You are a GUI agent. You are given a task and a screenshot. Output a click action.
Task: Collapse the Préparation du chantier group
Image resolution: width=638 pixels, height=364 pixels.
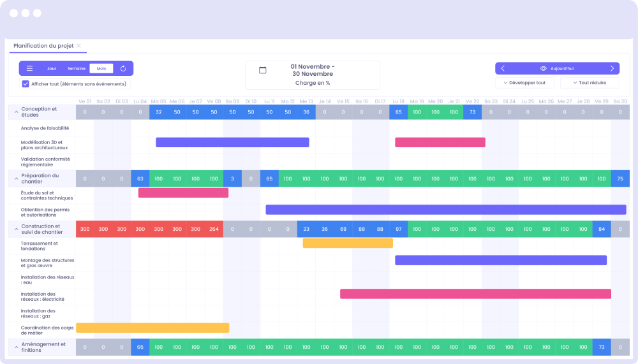[15, 178]
